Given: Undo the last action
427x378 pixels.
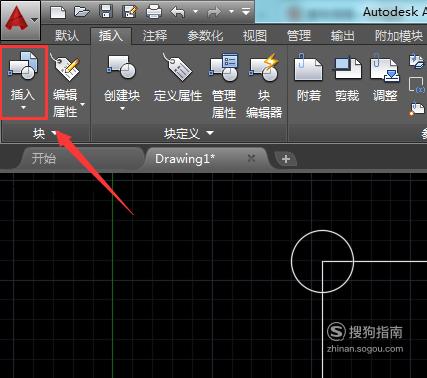Looking at the screenshot, I should (x=178, y=13).
